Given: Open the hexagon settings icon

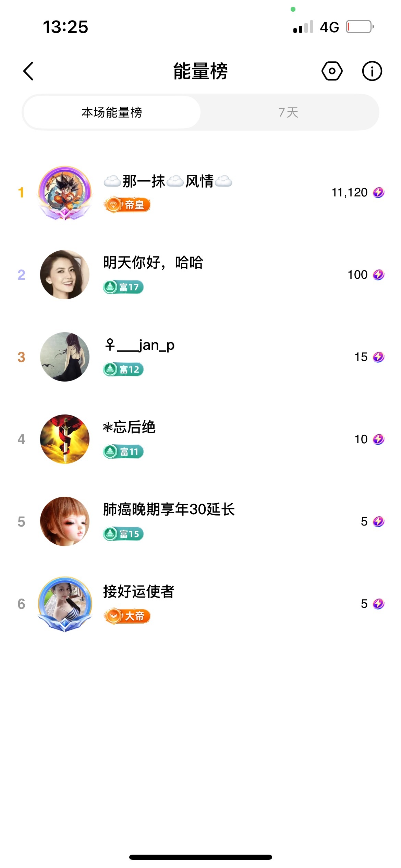Looking at the screenshot, I should [332, 71].
